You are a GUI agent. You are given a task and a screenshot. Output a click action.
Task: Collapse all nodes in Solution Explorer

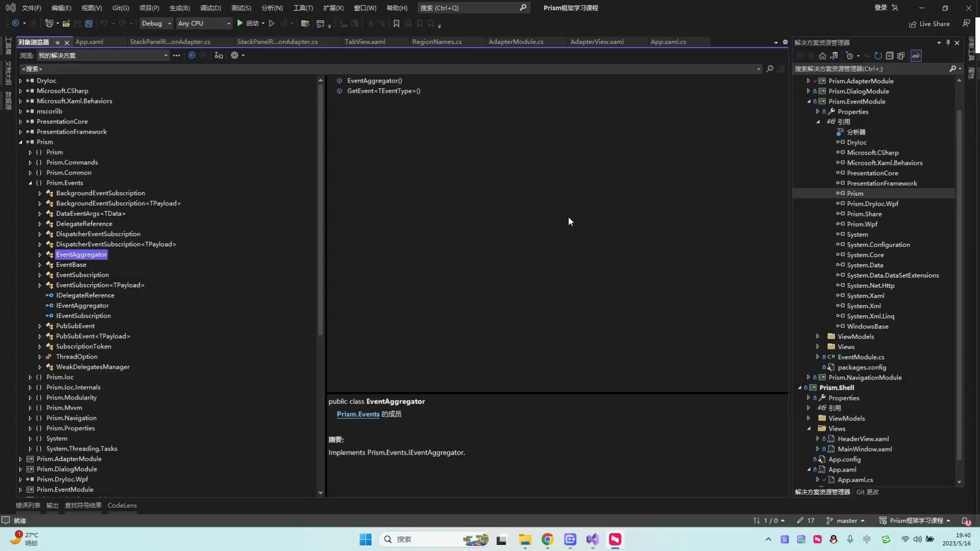pyautogui.click(x=890, y=56)
